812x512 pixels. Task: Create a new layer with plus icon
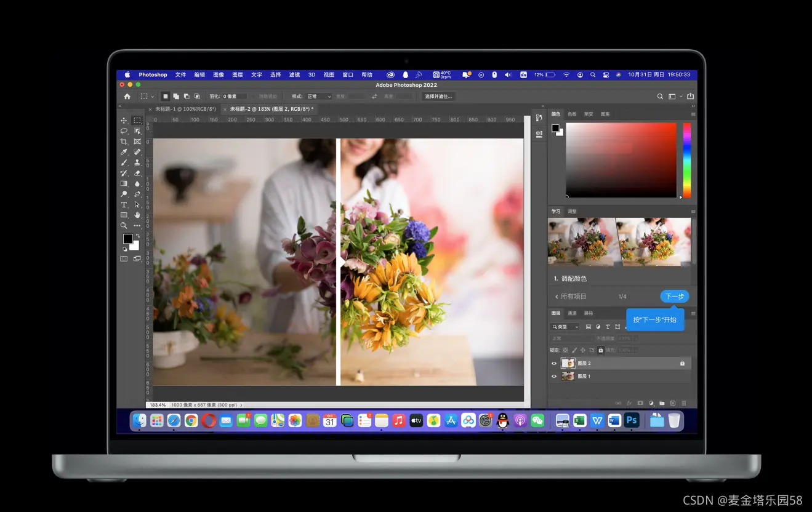673,403
